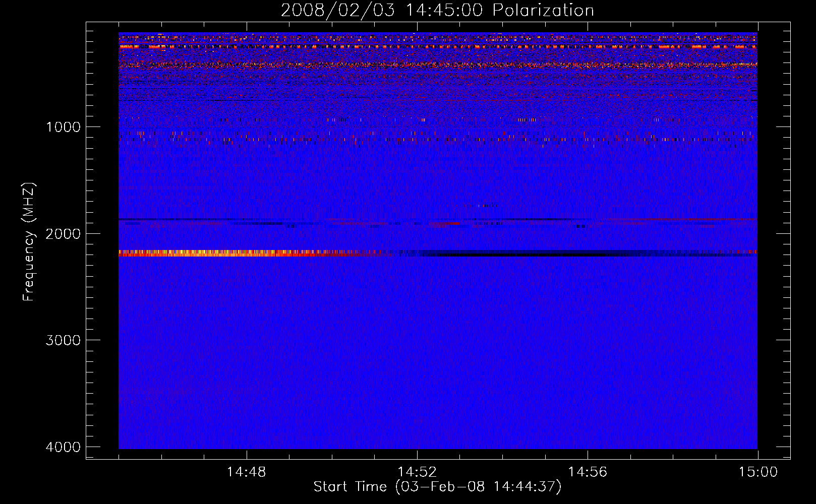This screenshot has height=504, width=816.
Task: Click the 3000 frequency tick label
Action: pyautogui.click(x=63, y=340)
